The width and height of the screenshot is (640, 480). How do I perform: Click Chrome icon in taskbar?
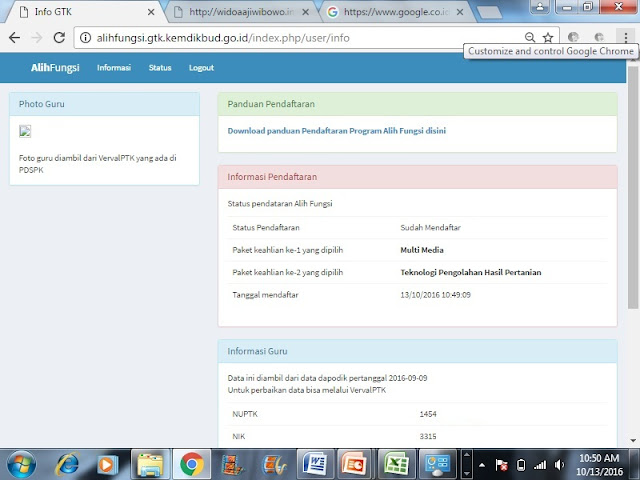tap(192, 464)
